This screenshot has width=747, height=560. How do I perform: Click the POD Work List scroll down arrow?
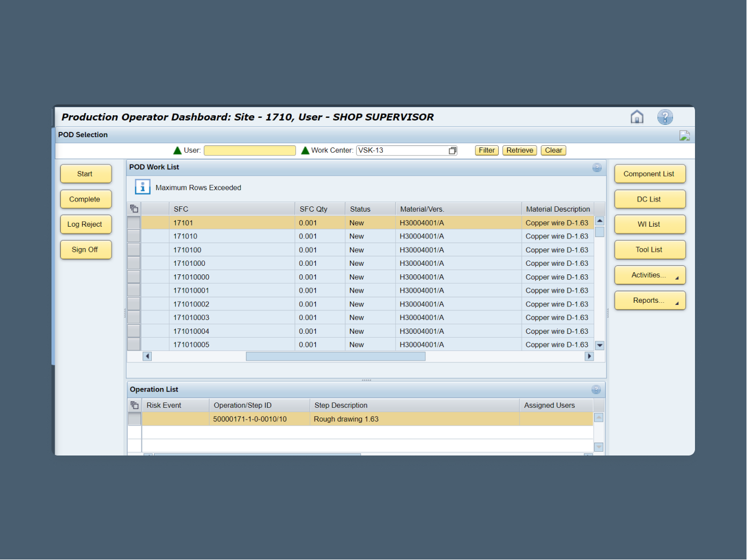(x=600, y=346)
